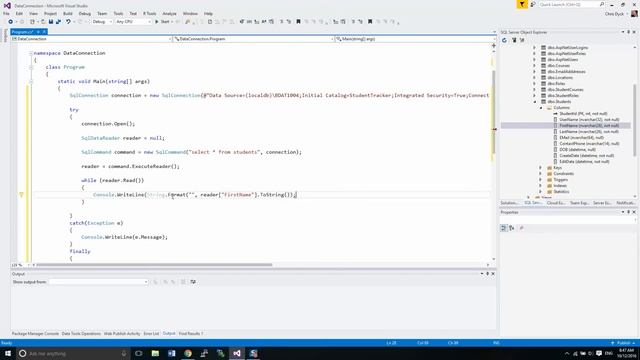Viewport: 640px width, 360px height.
Task: Switch to the Error List tab
Action: (151, 334)
